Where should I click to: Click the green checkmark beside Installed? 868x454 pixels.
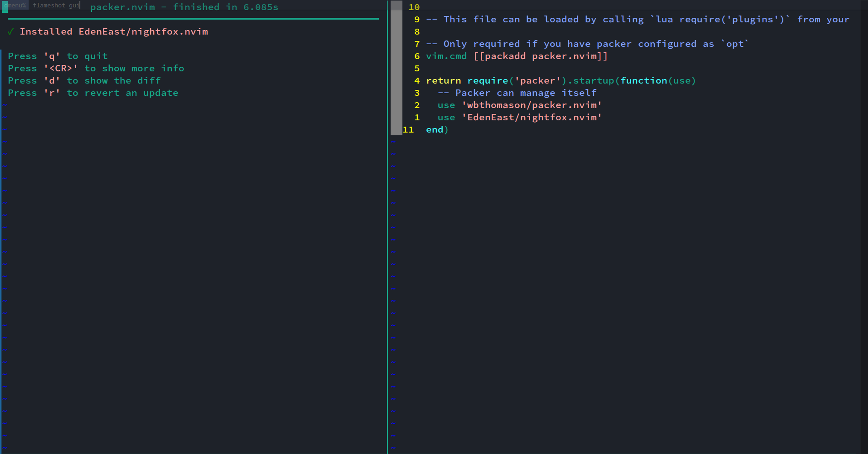click(10, 32)
